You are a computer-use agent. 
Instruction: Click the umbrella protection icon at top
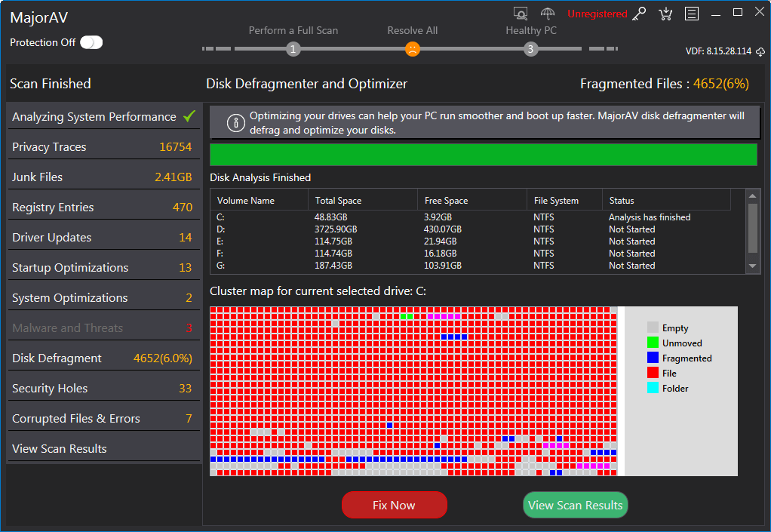[548, 13]
